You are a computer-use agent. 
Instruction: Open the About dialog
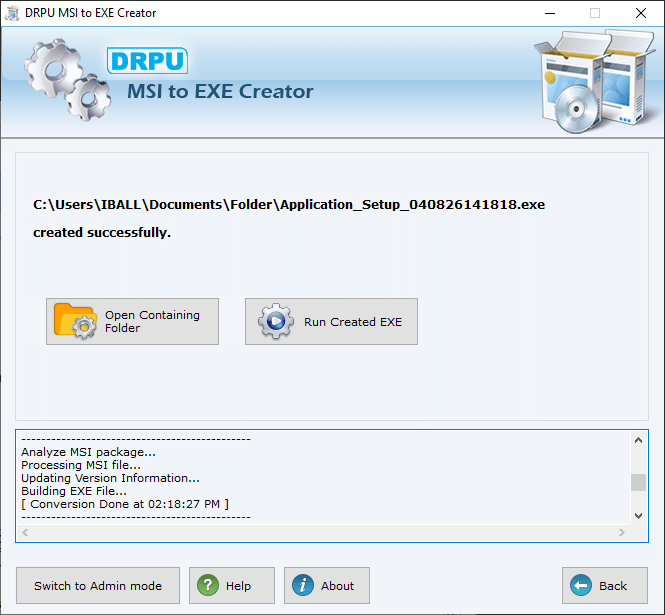tap(327, 586)
